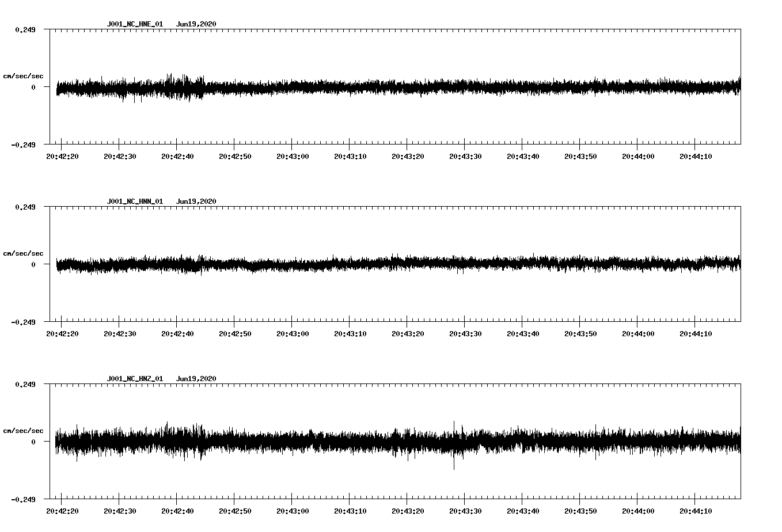
Task: Click the 20:43:30 time label under HNZ plot
Action: [x=465, y=511]
